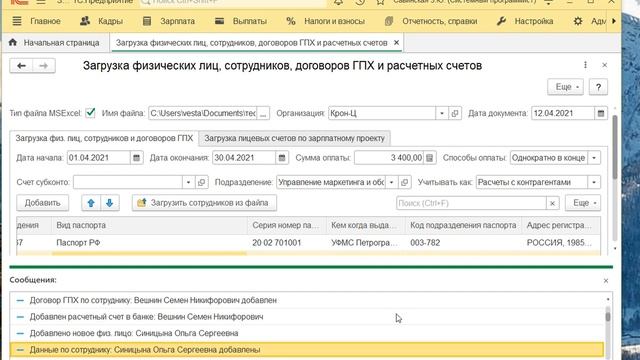
Task: Toggle the Тип файла MSExcel checkbox
Action: pyautogui.click(x=90, y=113)
